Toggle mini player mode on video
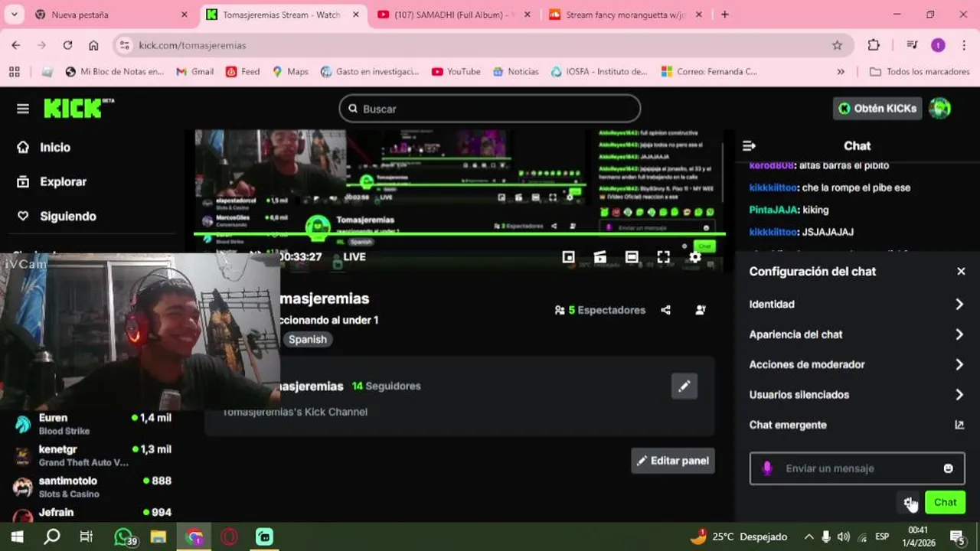Image resolution: width=980 pixels, height=551 pixels. [568, 257]
